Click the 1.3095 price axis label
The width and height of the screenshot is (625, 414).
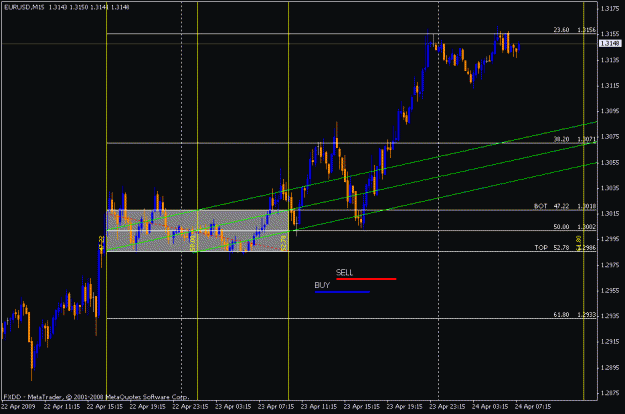point(610,111)
